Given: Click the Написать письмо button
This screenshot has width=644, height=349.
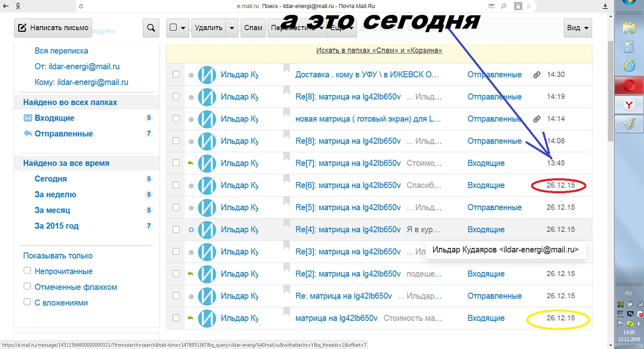Looking at the screenshot, I should coord(53,28).
